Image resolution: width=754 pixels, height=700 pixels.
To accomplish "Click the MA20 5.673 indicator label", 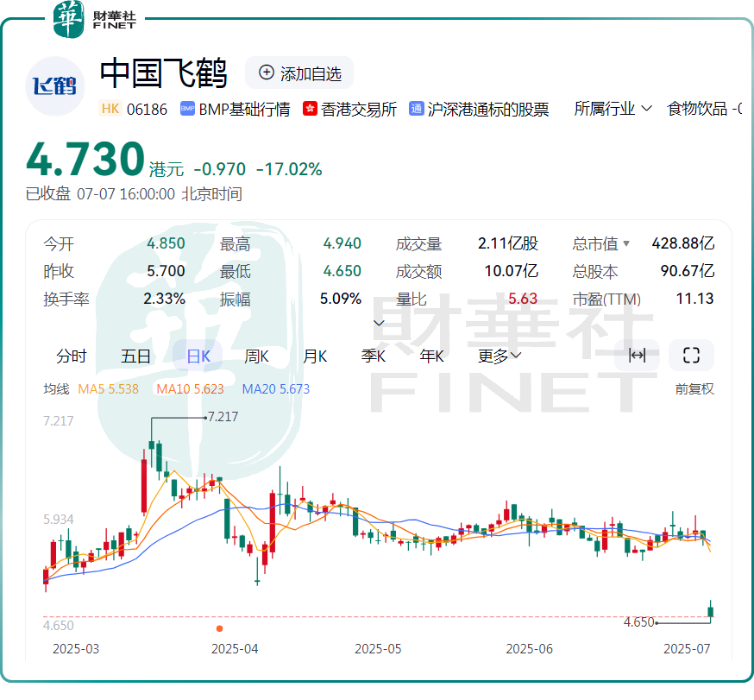I will [x=275, y=388].
